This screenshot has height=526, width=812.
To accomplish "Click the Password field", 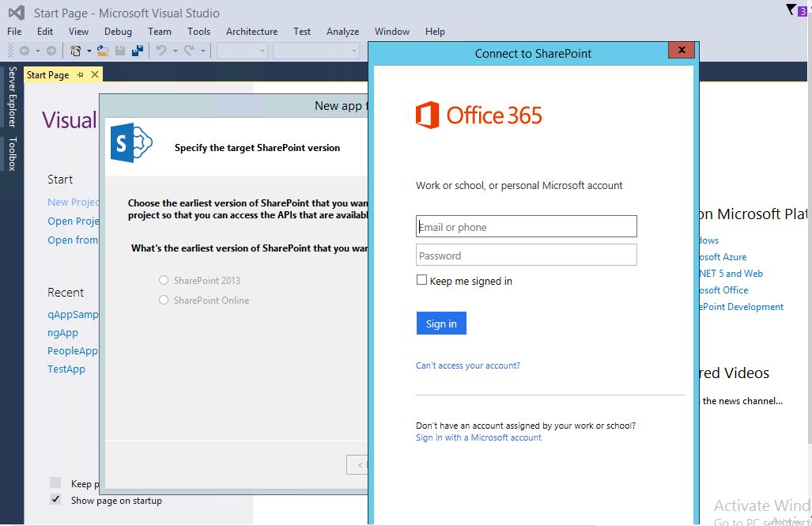I will click(526, 255).
